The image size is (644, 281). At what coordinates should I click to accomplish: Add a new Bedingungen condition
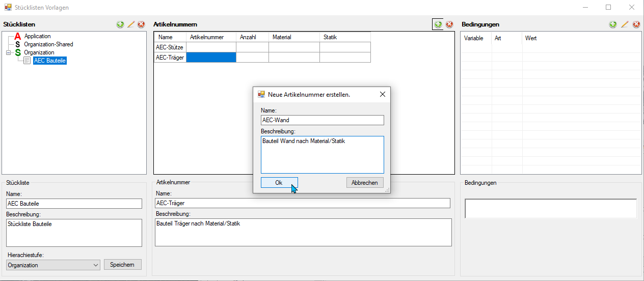(613, 24)
